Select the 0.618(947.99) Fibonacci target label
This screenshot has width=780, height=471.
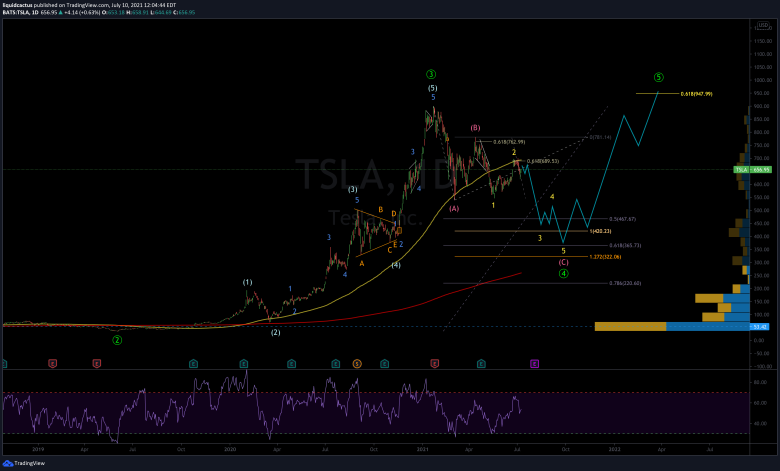tap(696, 94)
